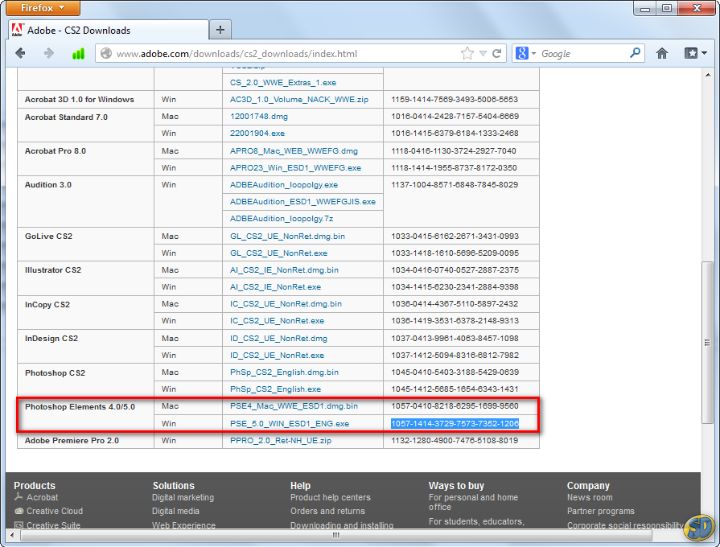Download IC_CS2_UE_NonRet.exe
The image size is (720, 547).
coord(277,321)
